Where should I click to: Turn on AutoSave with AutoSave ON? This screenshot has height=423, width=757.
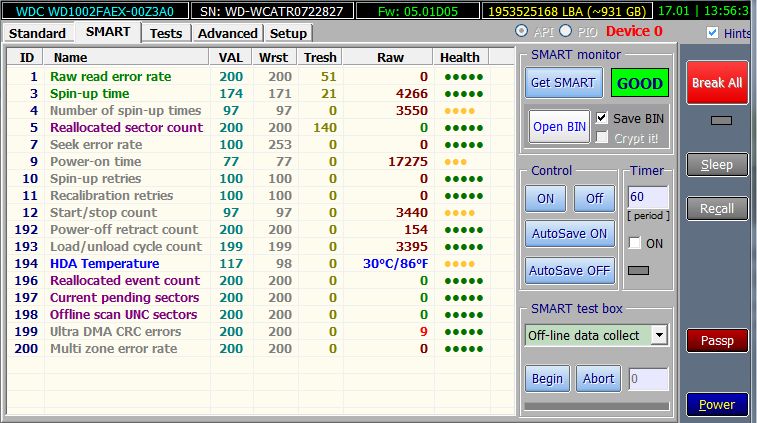(x=570, y=234)
